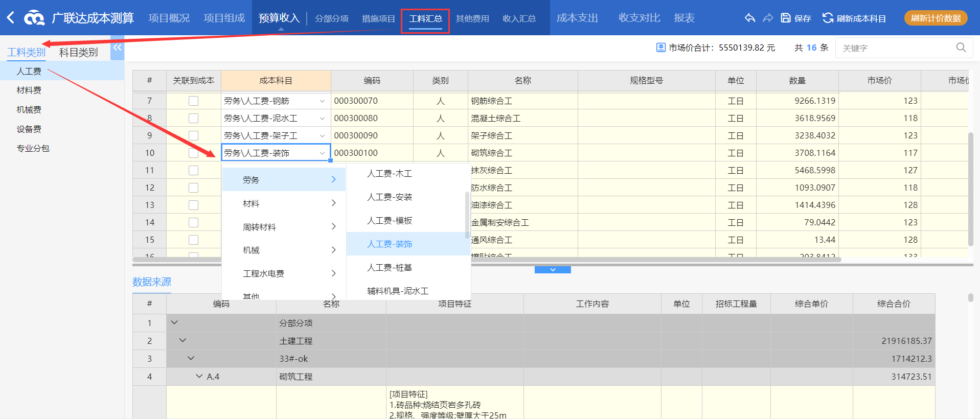The width and height of the screenshot is (980, 419).
Task: Switch to the 成本支出 tab
Action: coord(577,18)
